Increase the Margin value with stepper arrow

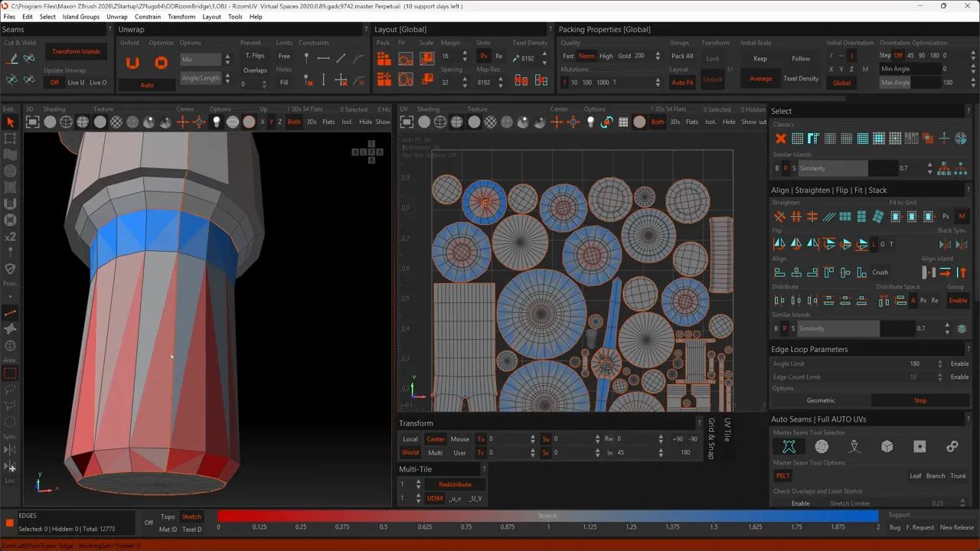coord(465,53)
